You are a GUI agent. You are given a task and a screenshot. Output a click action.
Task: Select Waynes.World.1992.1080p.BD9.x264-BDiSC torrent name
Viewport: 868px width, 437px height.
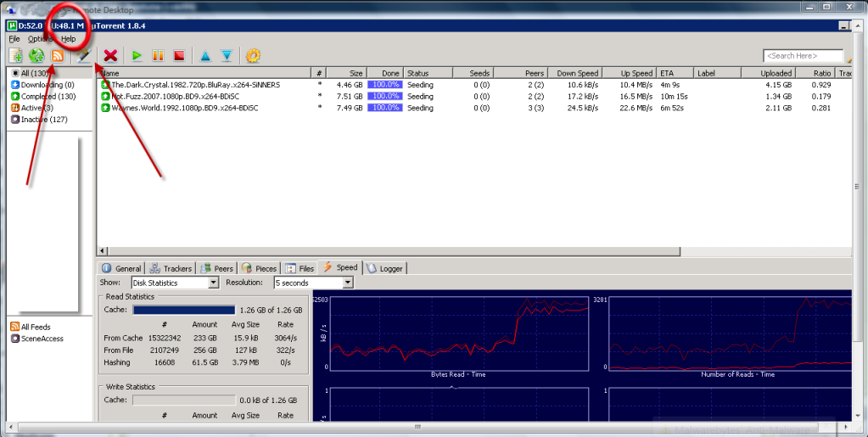tap(184, 108)
